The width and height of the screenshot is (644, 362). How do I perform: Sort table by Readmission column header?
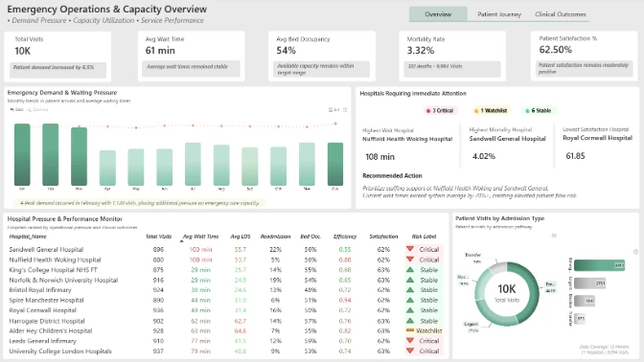coord(276,237)
